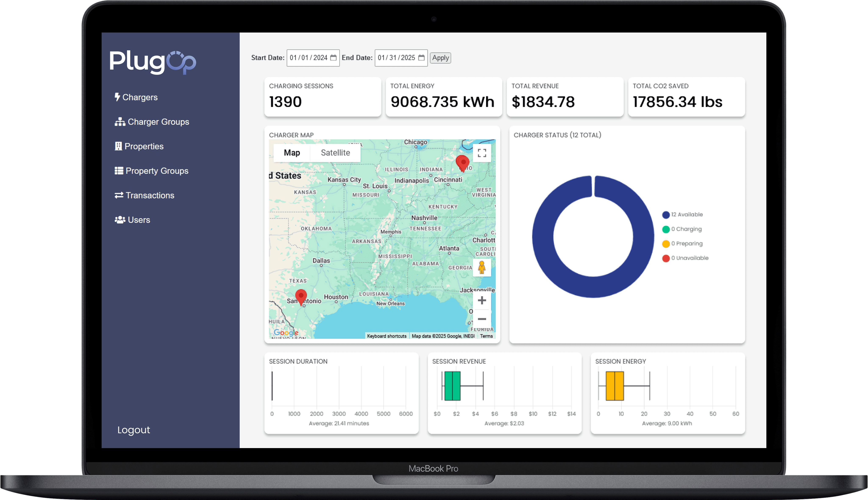Click the Properties building icon

118,146
